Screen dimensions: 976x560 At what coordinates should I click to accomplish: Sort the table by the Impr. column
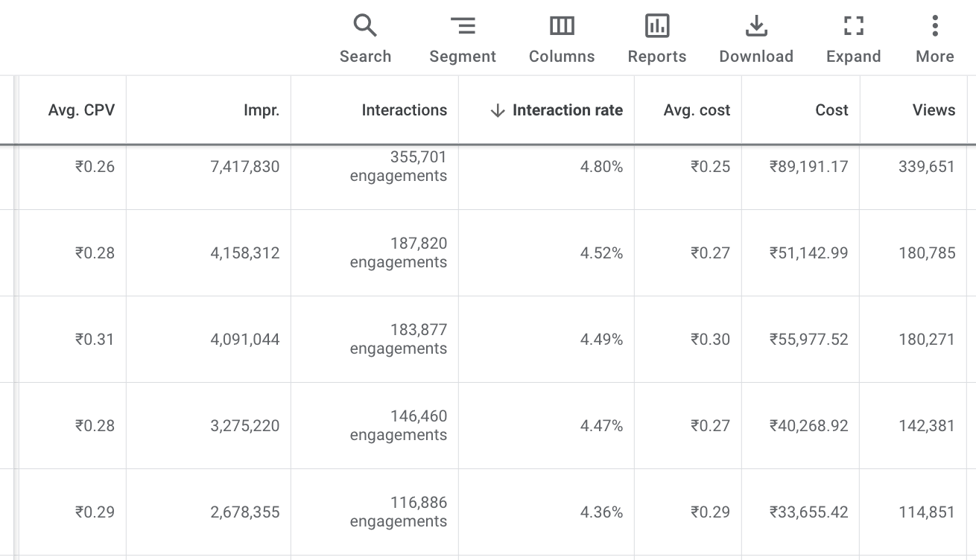pos(262,109)
